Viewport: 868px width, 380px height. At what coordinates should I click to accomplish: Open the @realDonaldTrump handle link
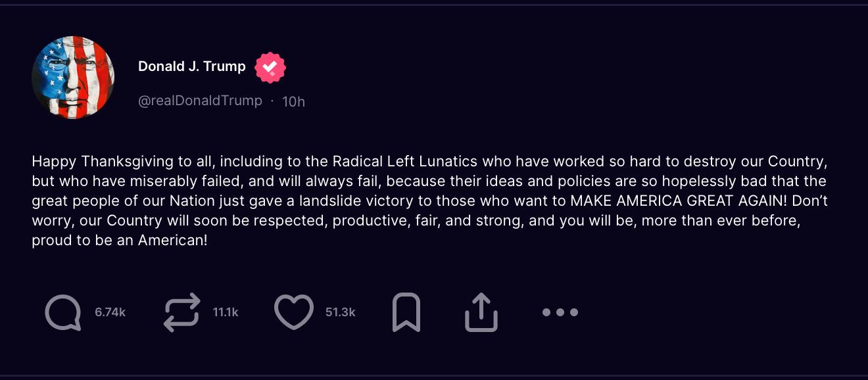tap(200, 101)
